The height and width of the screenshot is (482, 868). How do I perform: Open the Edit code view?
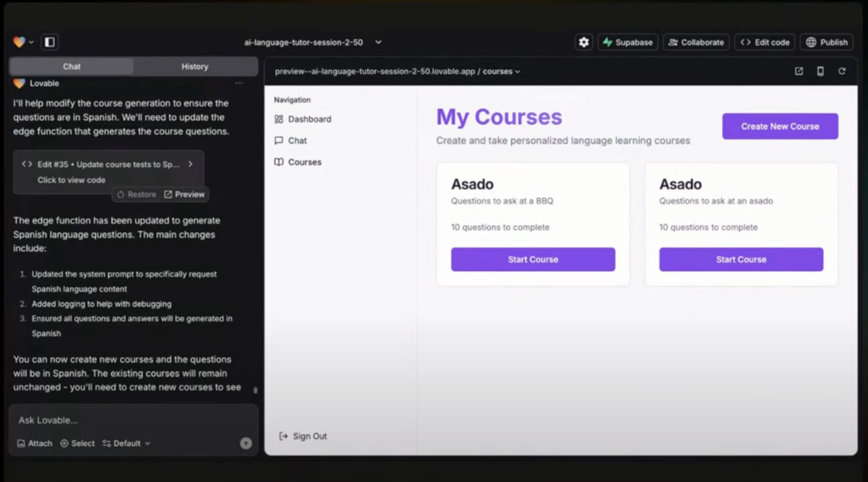[764, 42]
